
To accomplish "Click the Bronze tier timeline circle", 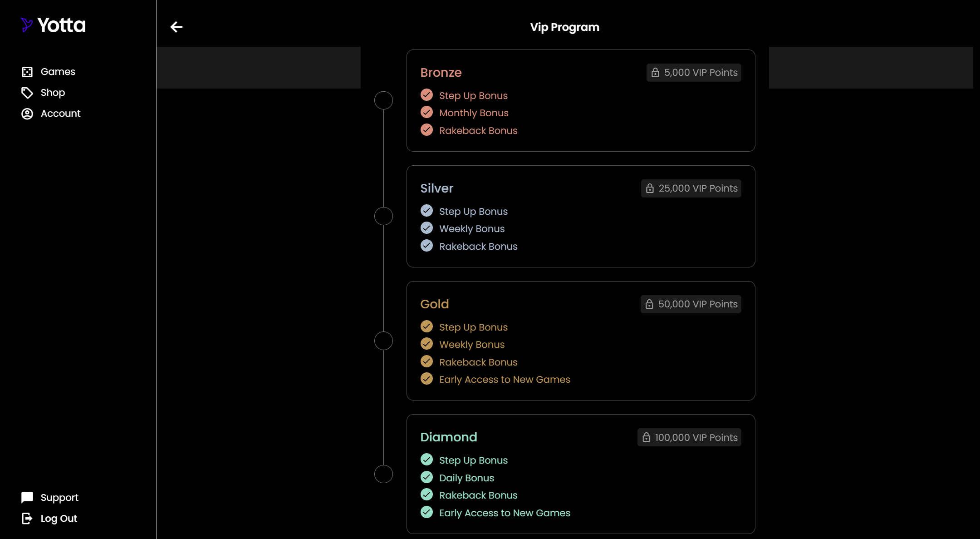I will (x=383, y=100).
